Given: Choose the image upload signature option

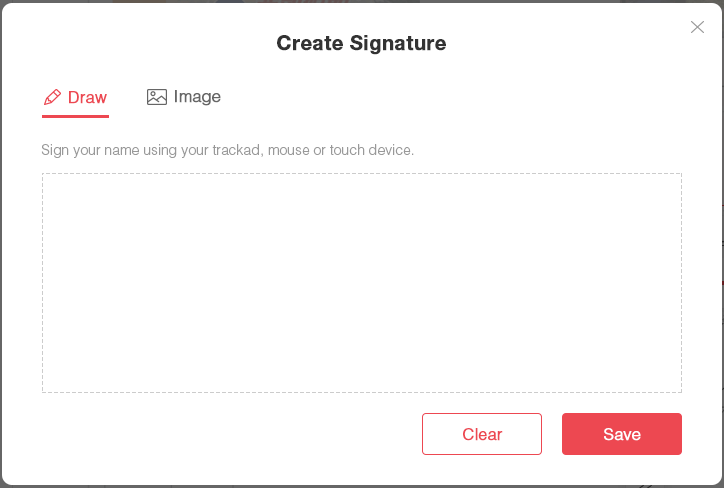Looking at the screenshot, I should point(184,97).
